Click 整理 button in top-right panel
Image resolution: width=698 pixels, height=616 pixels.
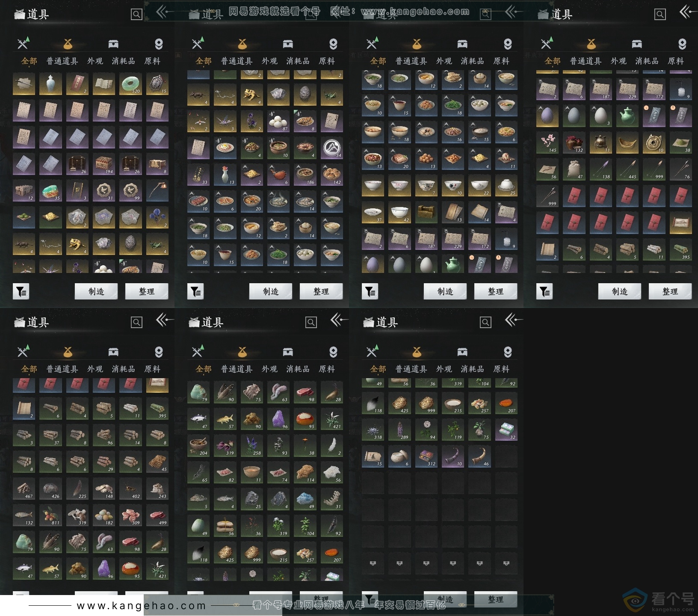click(x=670, y=291)
